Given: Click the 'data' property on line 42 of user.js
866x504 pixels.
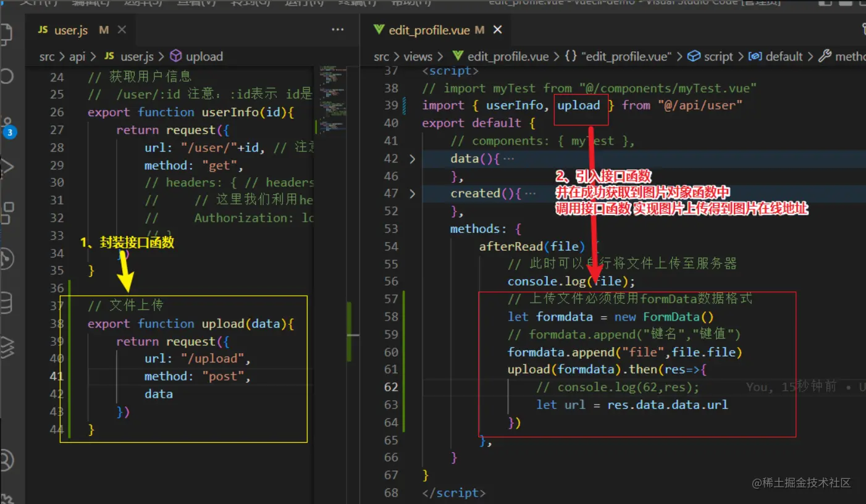Looking at the screenshot, I should (x=159, y=394).
